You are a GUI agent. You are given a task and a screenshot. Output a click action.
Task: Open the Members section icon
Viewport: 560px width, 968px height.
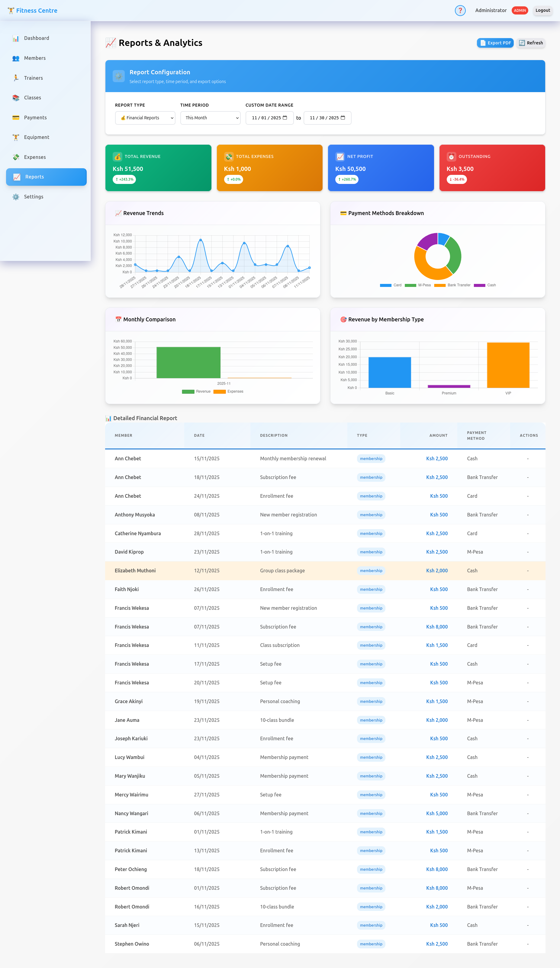(16, 58)
